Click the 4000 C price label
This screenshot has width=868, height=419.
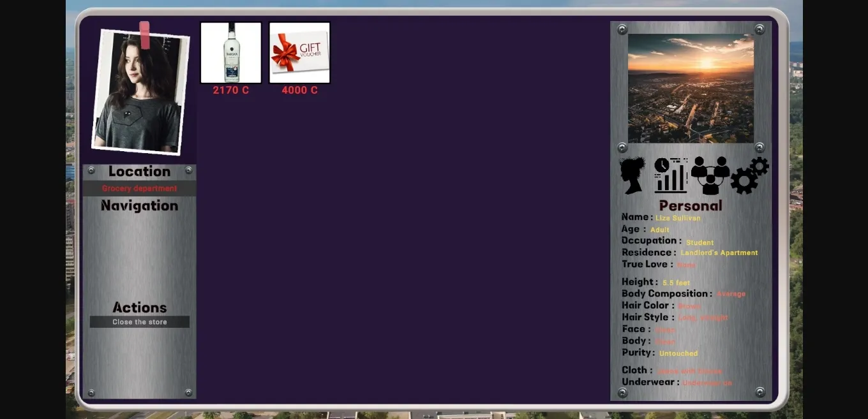pos(299,91)
